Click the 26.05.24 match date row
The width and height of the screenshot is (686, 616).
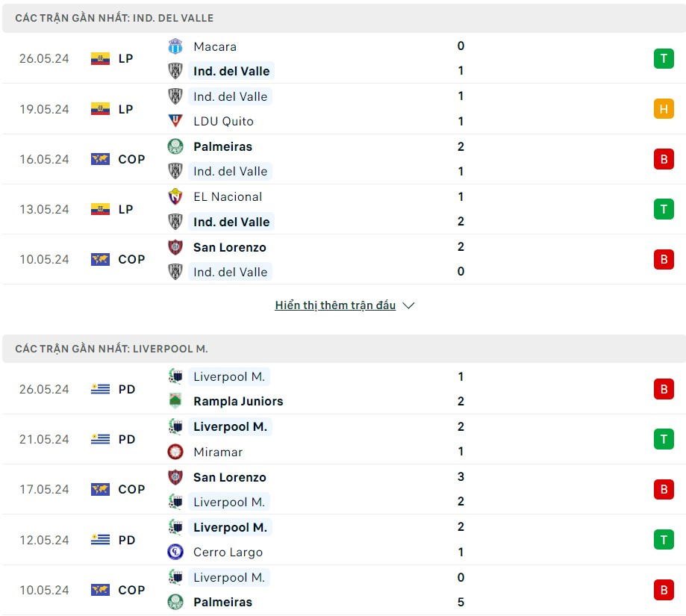[43, 58]
